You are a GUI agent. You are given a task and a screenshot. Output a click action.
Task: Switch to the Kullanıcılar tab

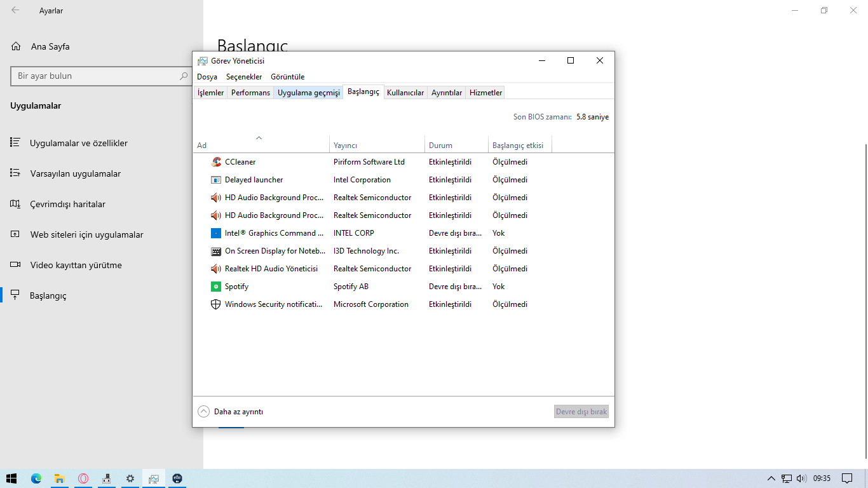405,93
